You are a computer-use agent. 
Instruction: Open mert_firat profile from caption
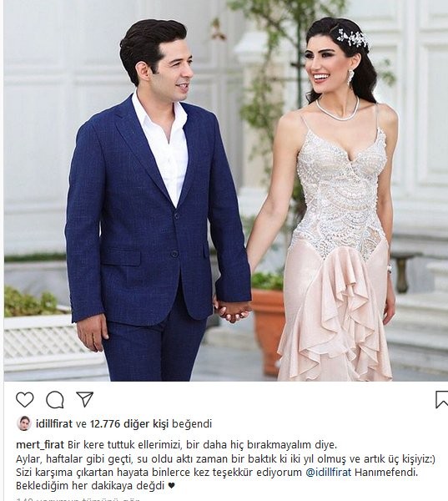tap(40, 445)
